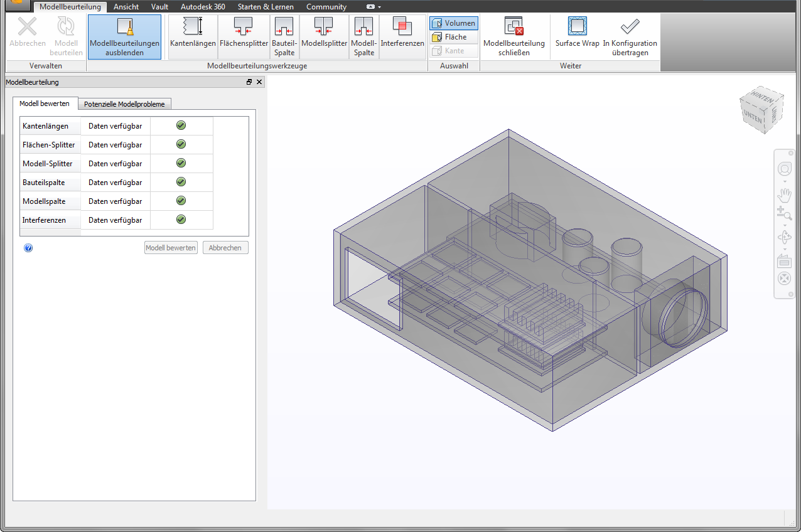
Task: Click the panel Abbrechen button
Action: 225,248
